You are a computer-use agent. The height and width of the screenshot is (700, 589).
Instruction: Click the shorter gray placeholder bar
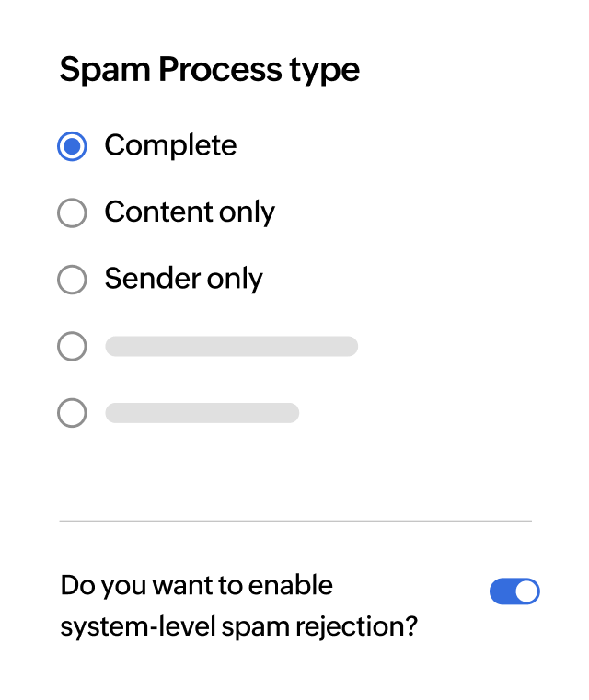(x=202, y=413)
